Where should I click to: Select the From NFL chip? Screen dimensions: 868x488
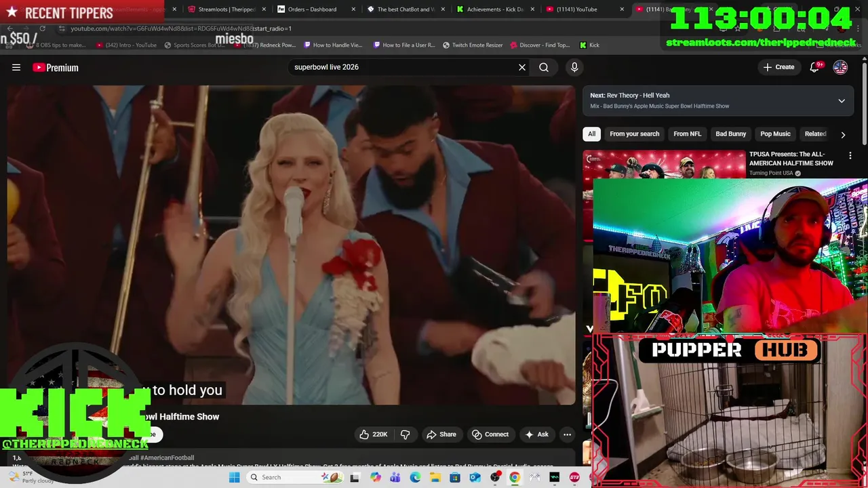coord(687,134)
